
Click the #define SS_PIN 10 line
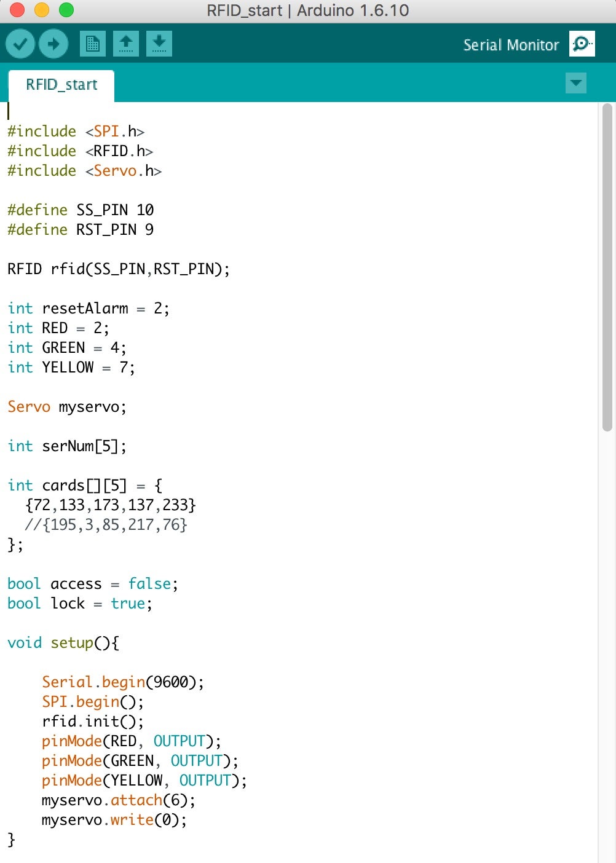coord(80,210)
